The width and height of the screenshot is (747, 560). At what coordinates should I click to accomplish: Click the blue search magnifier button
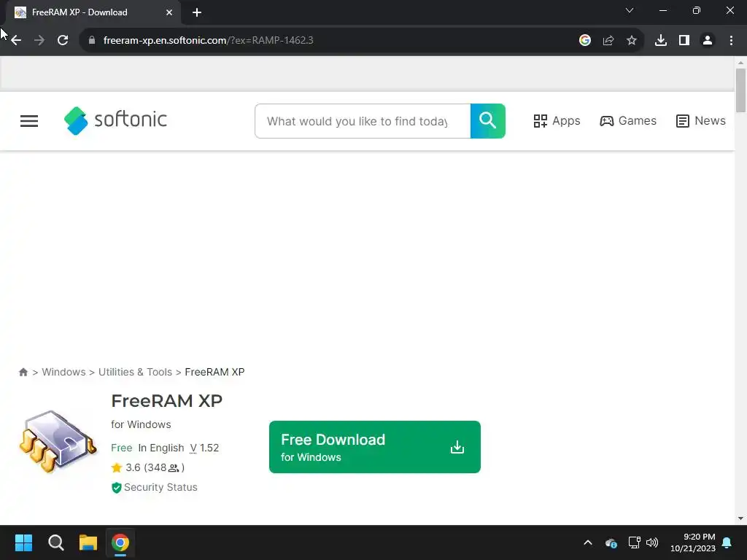click(x=488, y=121)
